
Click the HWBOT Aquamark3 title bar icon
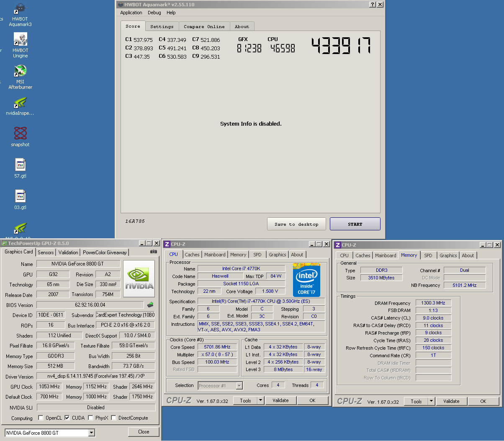coord(121,5)
